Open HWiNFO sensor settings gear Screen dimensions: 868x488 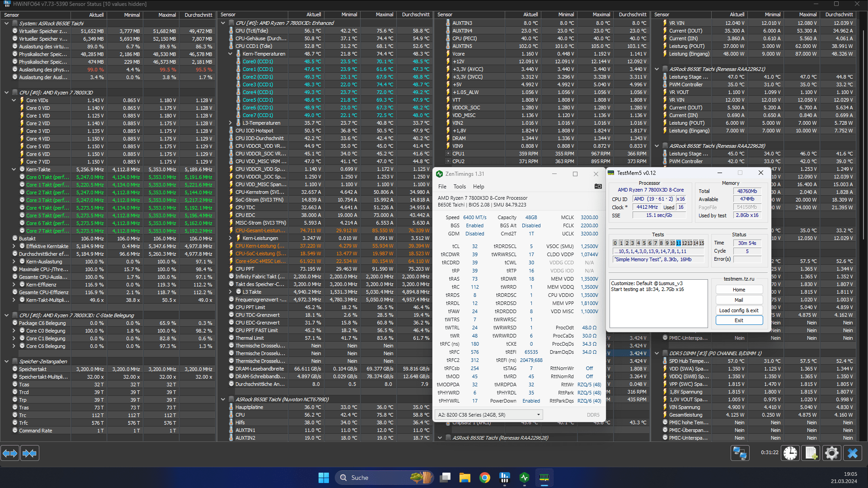pos(831,453)
